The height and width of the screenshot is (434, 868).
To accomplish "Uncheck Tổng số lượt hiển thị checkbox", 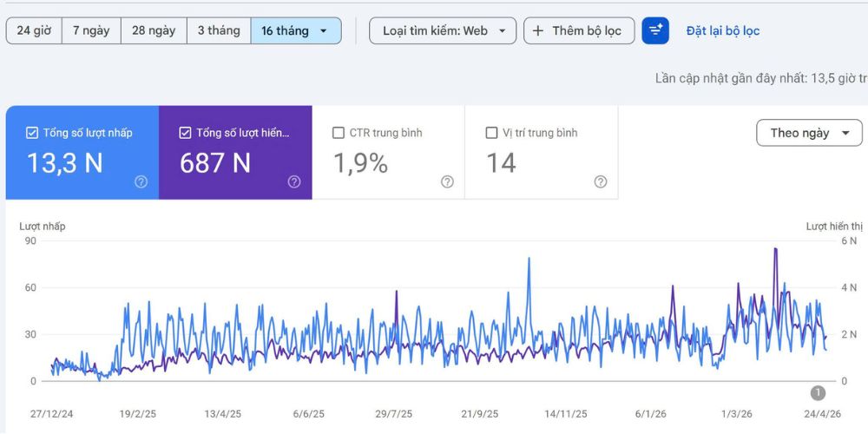I will pyautogui.click(x=186, y=133).
